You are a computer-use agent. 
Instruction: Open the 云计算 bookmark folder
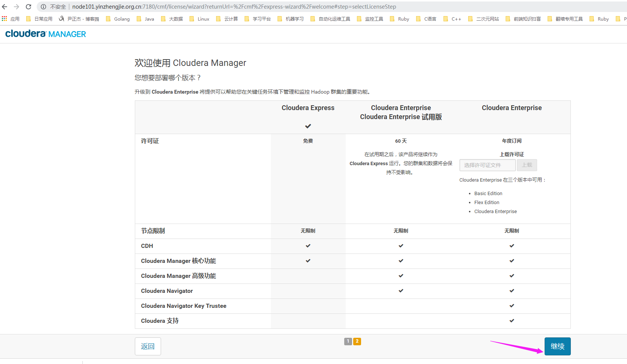click(227, 19)
